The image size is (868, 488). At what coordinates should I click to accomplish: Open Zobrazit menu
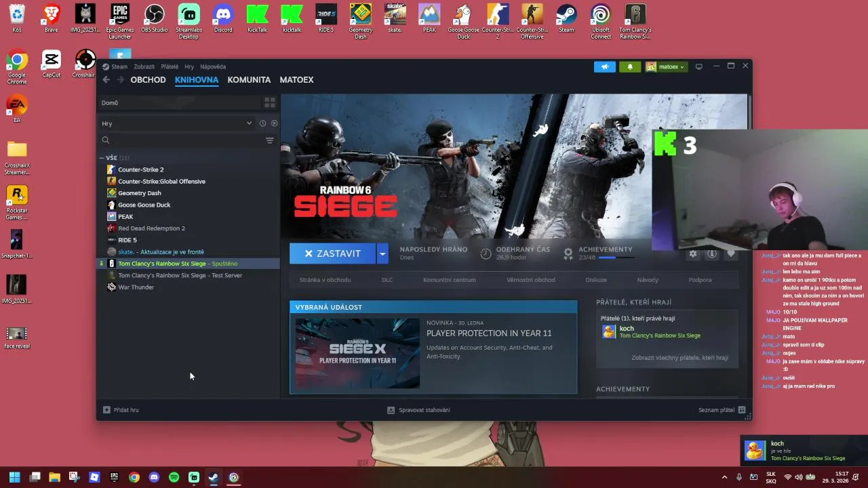[144, 66]
